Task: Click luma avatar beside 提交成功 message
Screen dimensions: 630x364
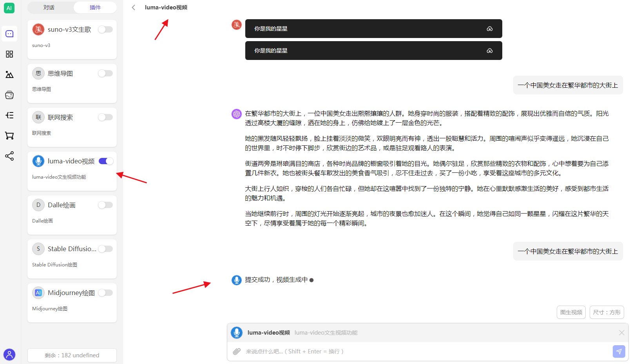Action: [237, 280]
